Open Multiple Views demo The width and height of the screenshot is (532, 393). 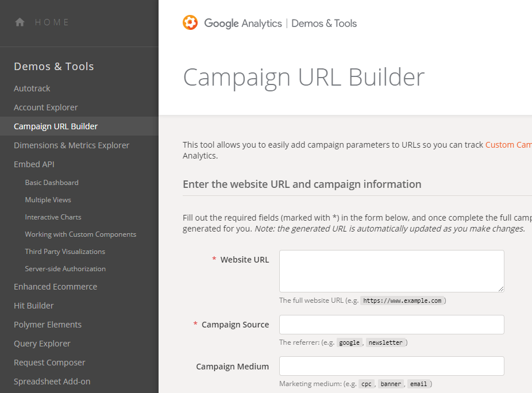point(48,200)
